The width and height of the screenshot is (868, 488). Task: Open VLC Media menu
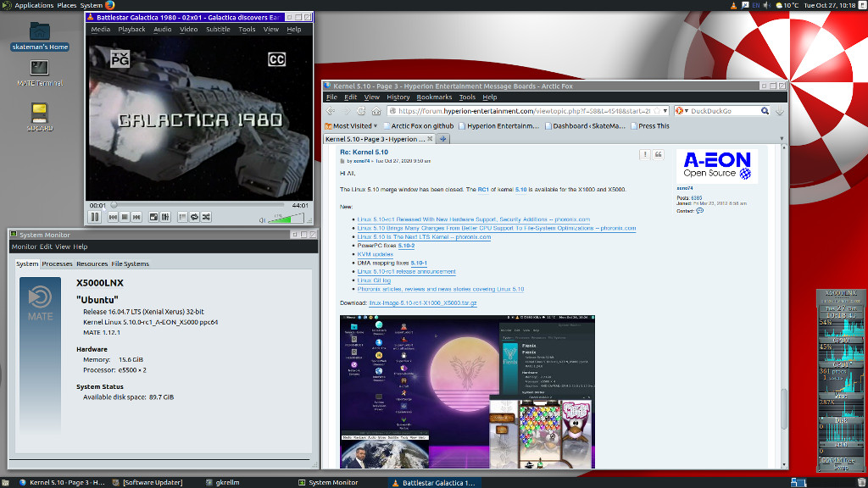coord(100,30)
